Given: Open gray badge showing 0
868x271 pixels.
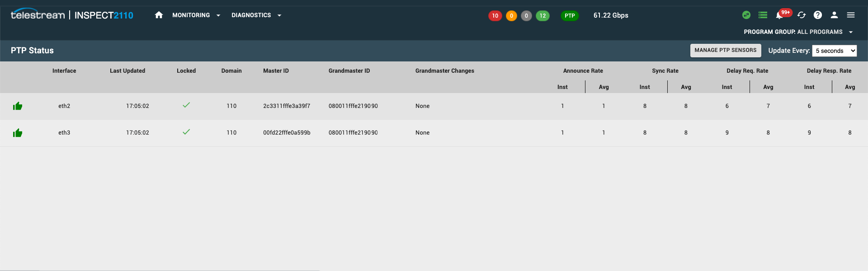Looking at the screenshot, I should click(x=526, y=16).
